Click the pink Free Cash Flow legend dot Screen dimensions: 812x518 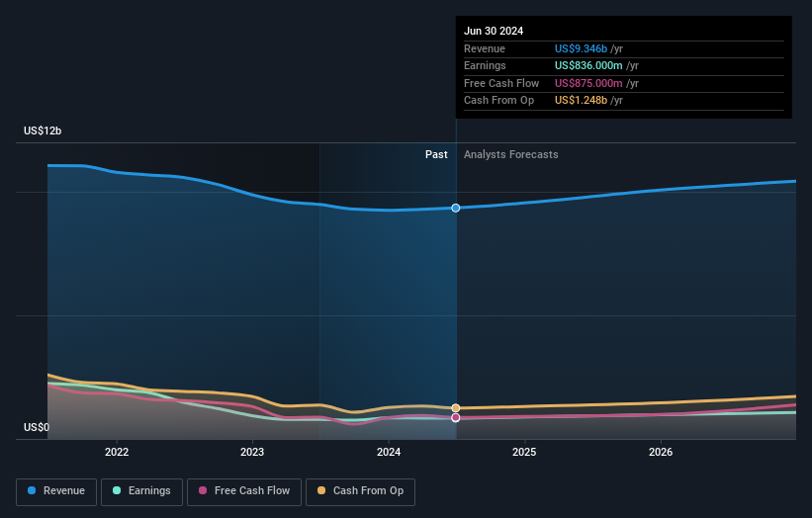[x=203, y=490]
